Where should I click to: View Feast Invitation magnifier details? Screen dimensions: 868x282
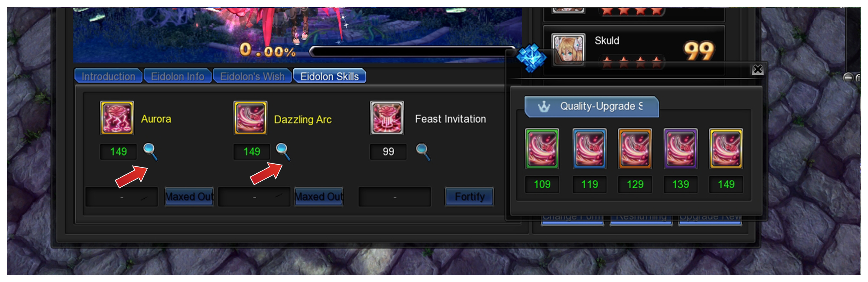(x=423, y=152)
